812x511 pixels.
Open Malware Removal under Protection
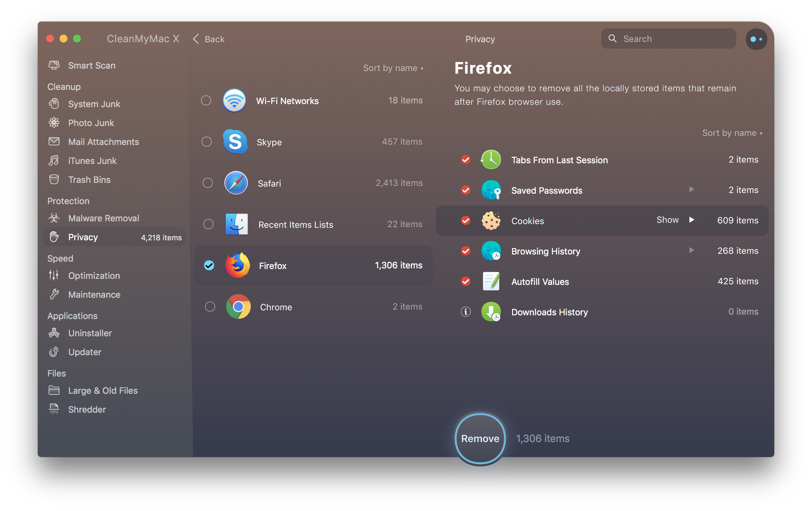pos(104,218)
